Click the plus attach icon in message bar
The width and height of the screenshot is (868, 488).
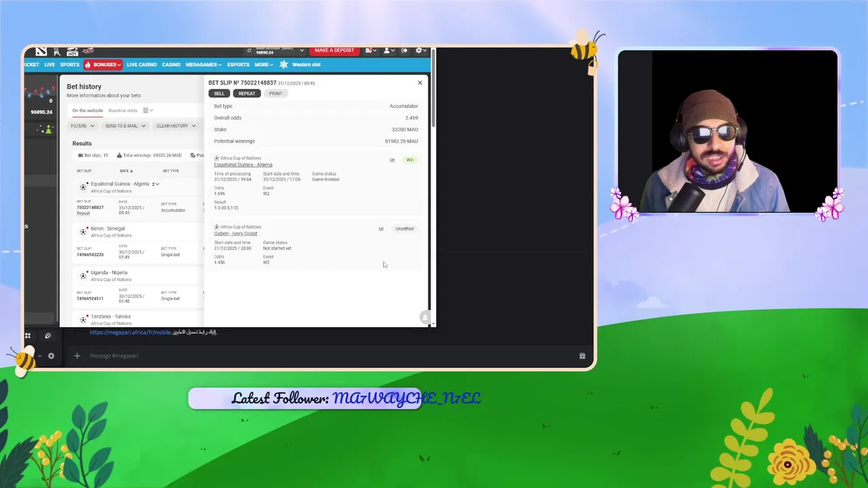pos(77,356)
